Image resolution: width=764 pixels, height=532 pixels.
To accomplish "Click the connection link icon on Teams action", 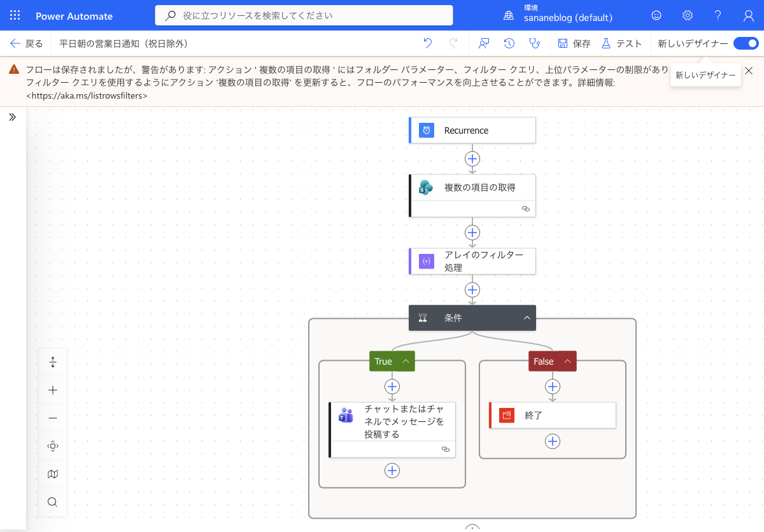I will 446,449.
